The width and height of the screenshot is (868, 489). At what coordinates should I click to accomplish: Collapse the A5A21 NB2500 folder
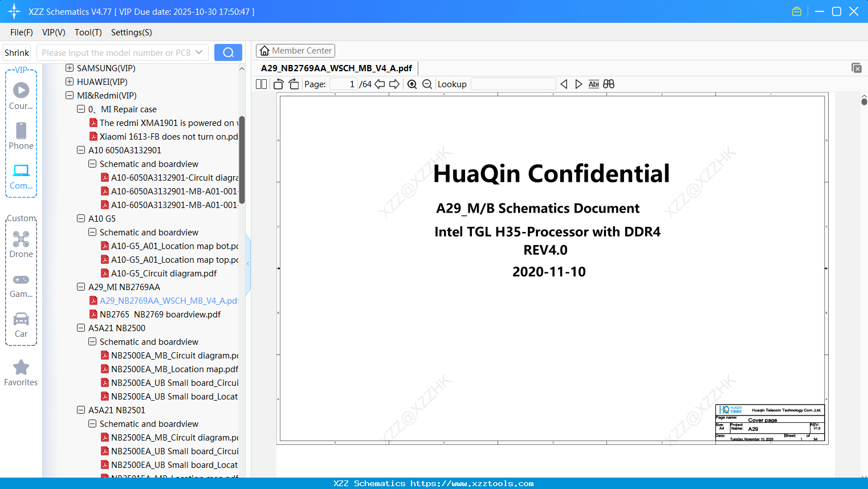[81, 328]
